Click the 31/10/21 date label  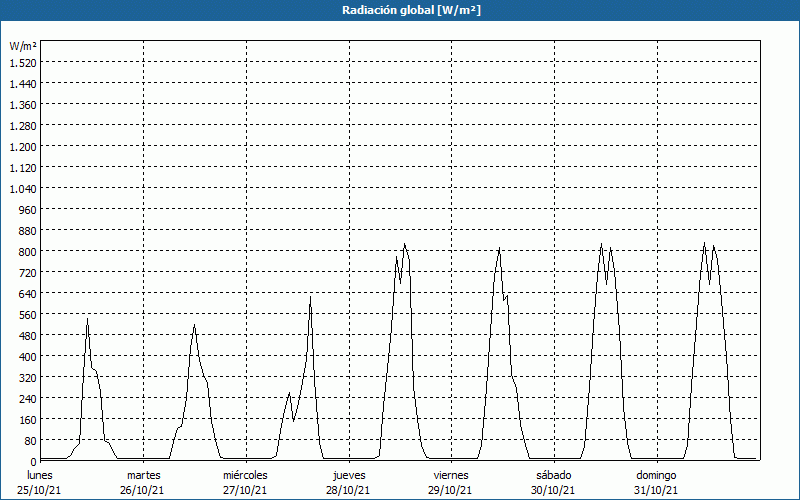[x=656, y=490]
